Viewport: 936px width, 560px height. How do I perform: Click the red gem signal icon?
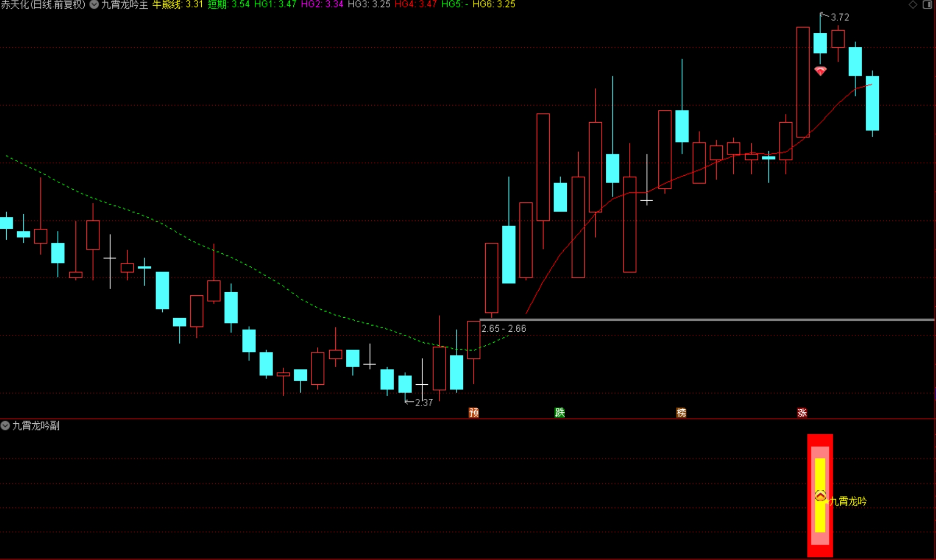[x=821, y=71]
